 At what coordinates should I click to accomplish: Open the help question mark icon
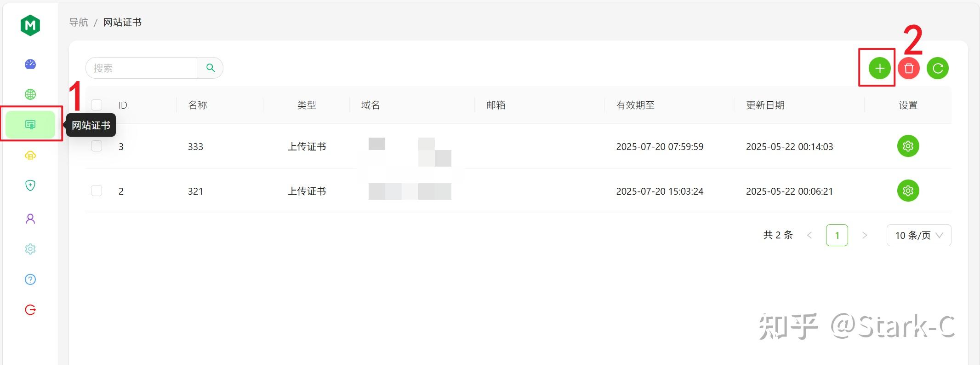coord(30,279)
